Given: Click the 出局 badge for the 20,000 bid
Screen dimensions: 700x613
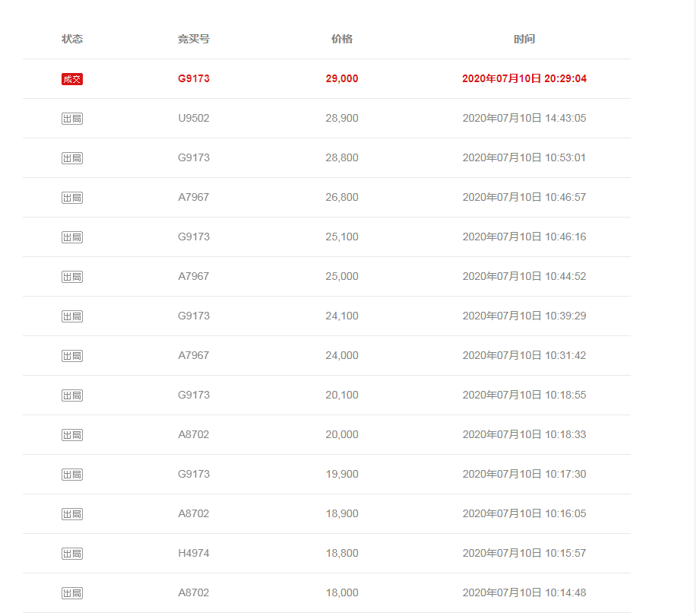Looking at the screenshot, I should [x=72, y=435].
